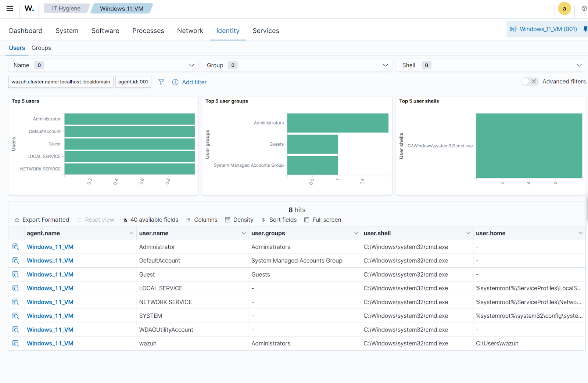
Task: Open the user avatar menu
Action: click(x=564, y=8)
